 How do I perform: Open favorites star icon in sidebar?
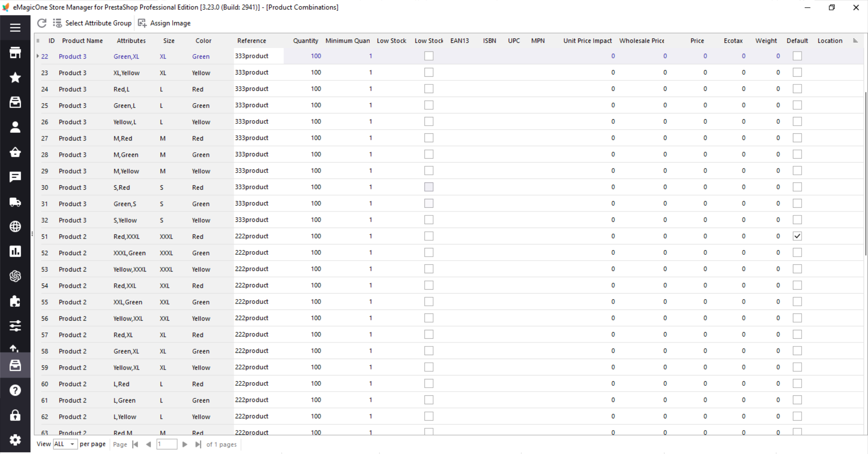click(x=15, y=78)
